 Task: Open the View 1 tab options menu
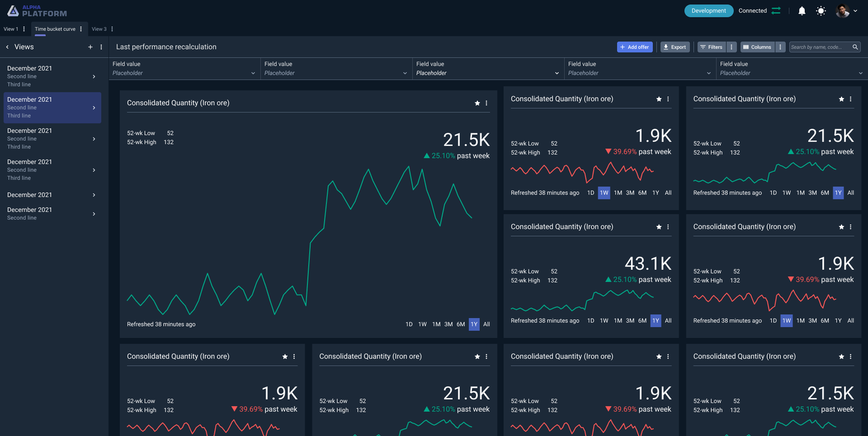pos(24,29)
